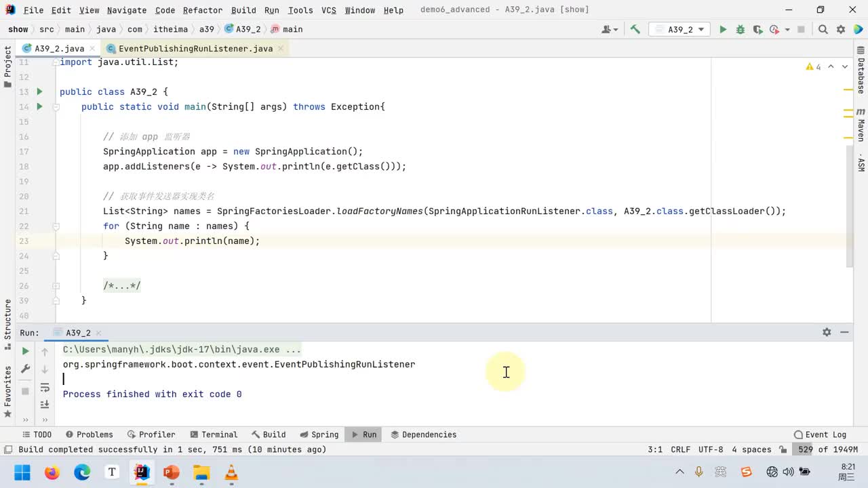This screenshot has height=488, width=868.
Task: Click the up arrow in Run console
Action: (45, 351)
